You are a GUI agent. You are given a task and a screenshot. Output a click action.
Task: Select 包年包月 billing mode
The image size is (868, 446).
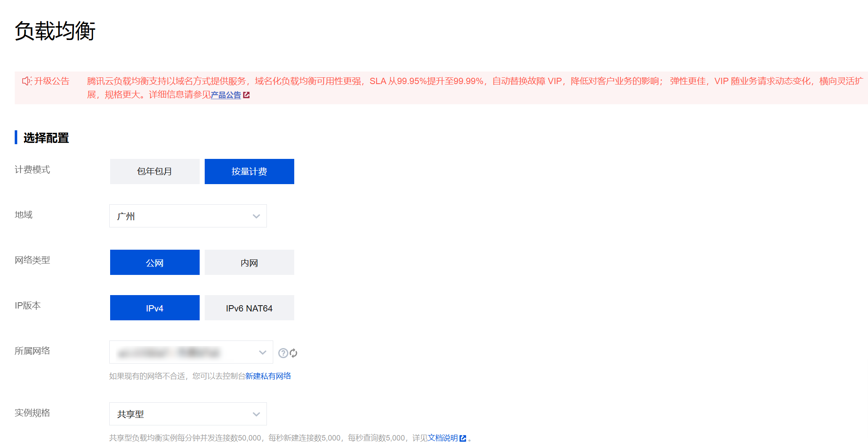(x=155, y=172)
